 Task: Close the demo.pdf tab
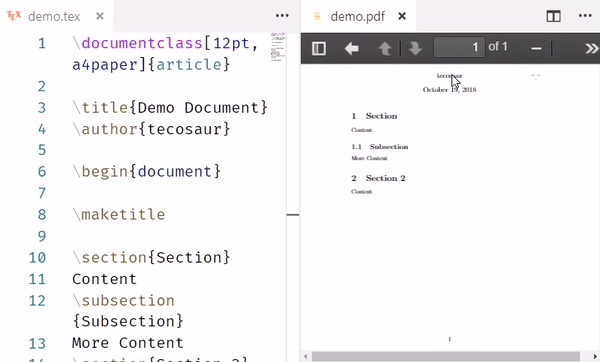pos(402,16)
